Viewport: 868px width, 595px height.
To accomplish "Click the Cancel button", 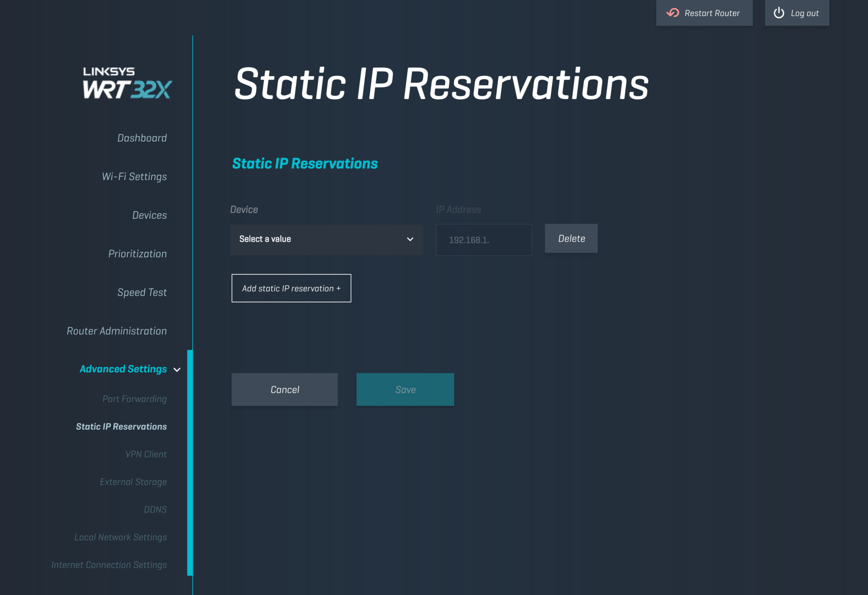I will [284, 389].
